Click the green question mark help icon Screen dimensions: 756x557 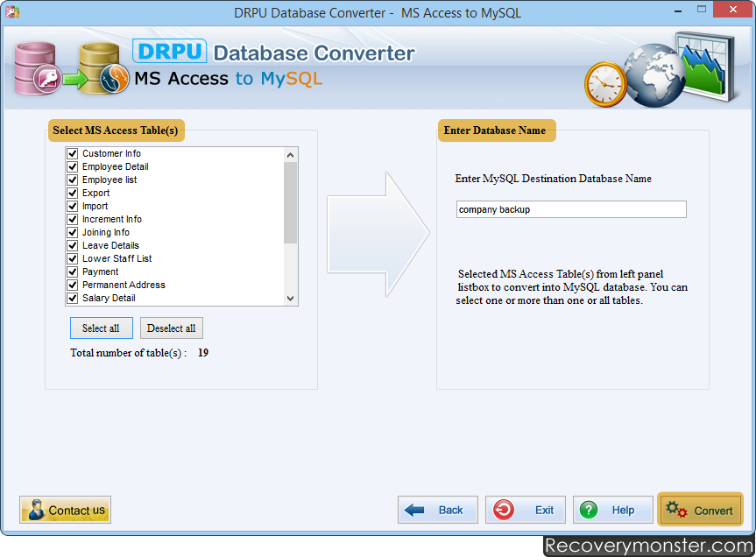[589, 510]
